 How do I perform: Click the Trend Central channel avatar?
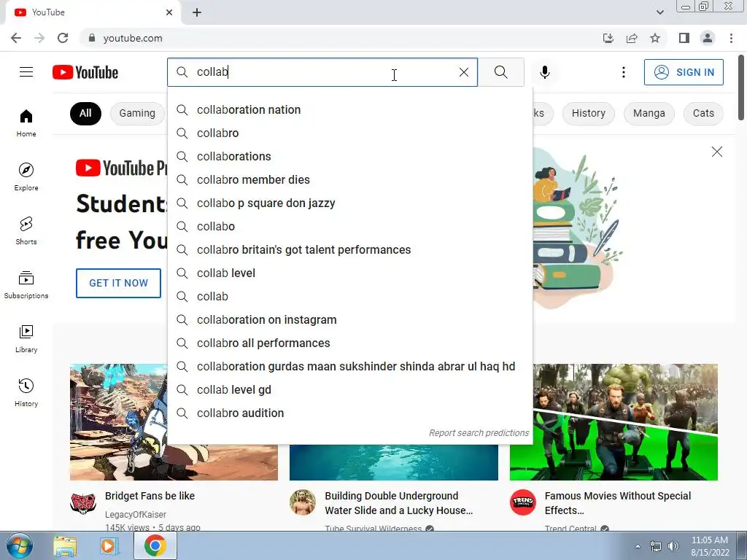522,502
